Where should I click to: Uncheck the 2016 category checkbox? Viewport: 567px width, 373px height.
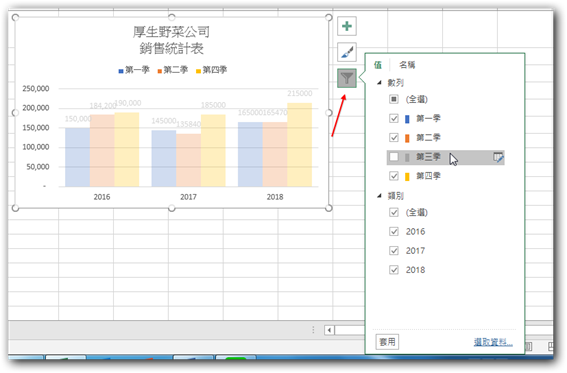pos(394,231)
